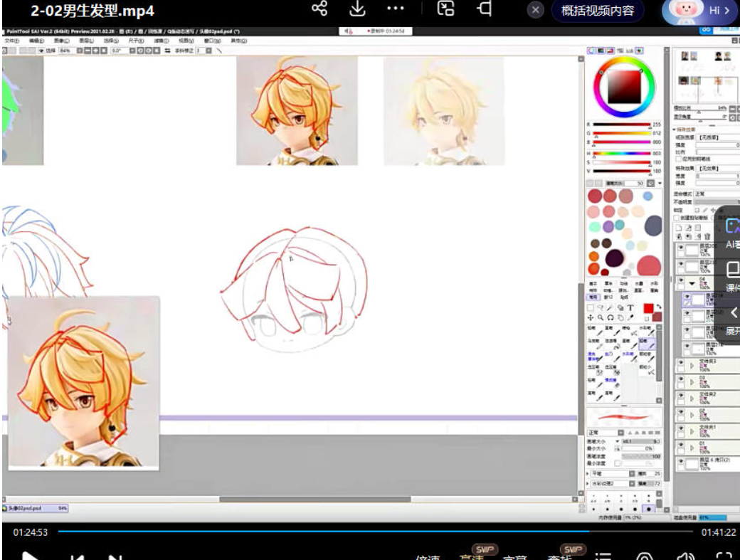Viewport: 740px width, 560px height.
Task: Toggle visibility eye of folder layer 02
Action: 680,412
